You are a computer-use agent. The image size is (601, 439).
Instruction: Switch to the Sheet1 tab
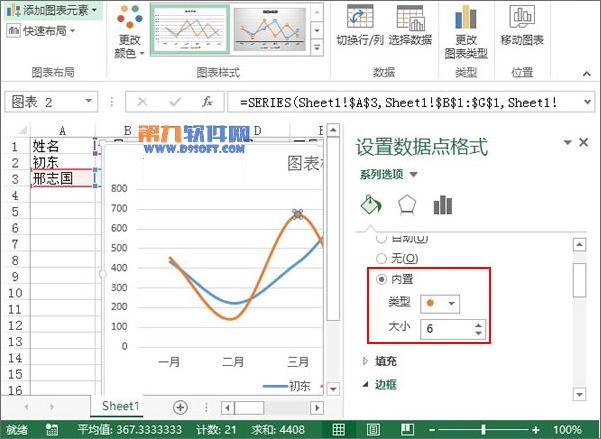121,406
